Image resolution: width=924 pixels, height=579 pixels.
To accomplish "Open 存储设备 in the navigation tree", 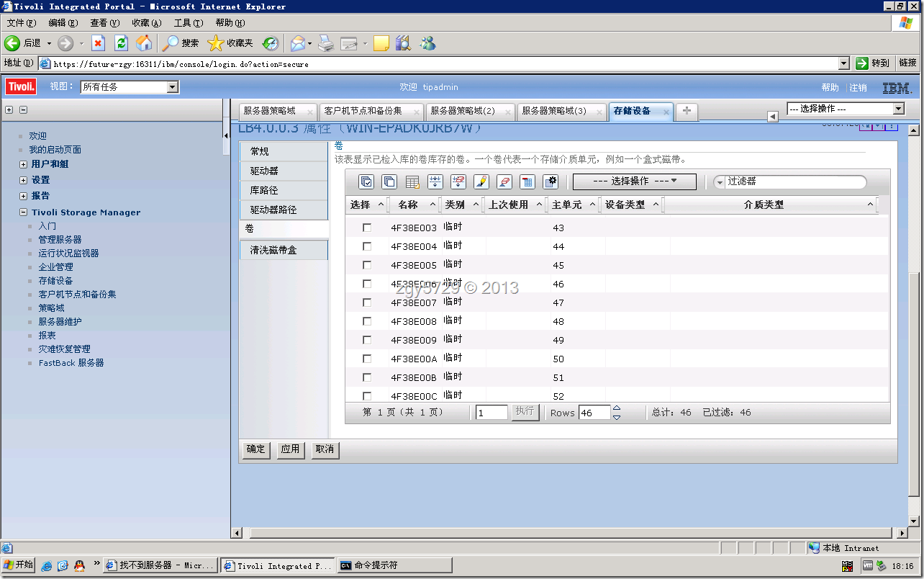I will point(55,281).
